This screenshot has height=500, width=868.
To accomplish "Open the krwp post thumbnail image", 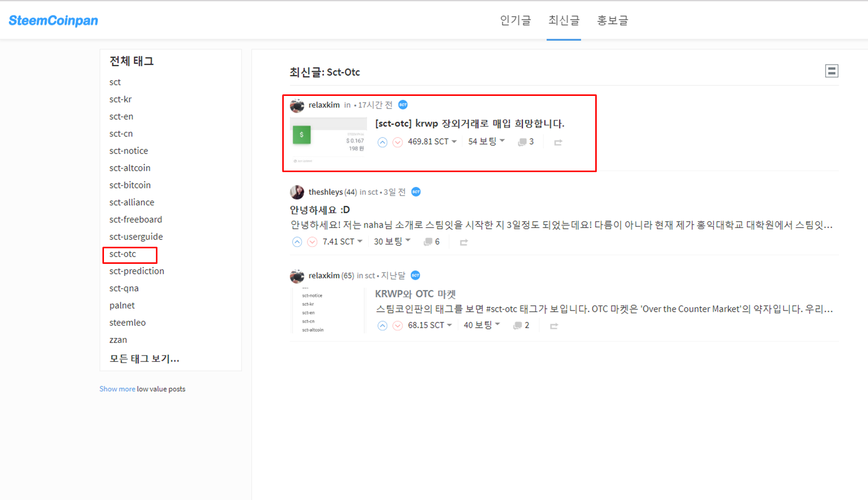I will [329, 141].
